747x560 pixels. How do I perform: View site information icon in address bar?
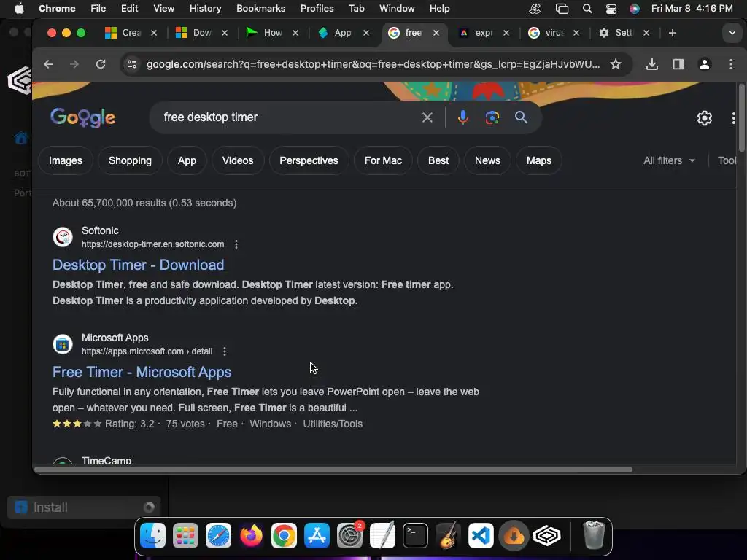click(x=132, y=64)
